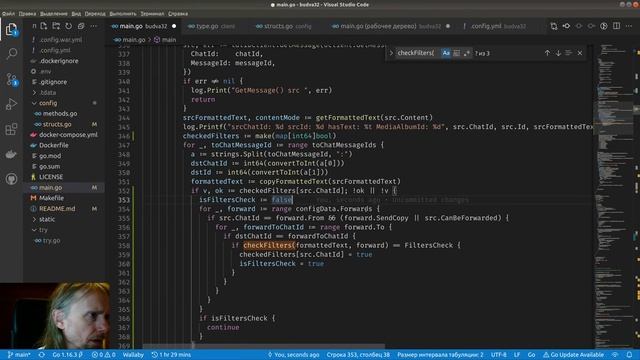This screenshot has width=640, height=360.
Task: Click UTF-8 encoding in status bar
Action: tap(498, 355)
